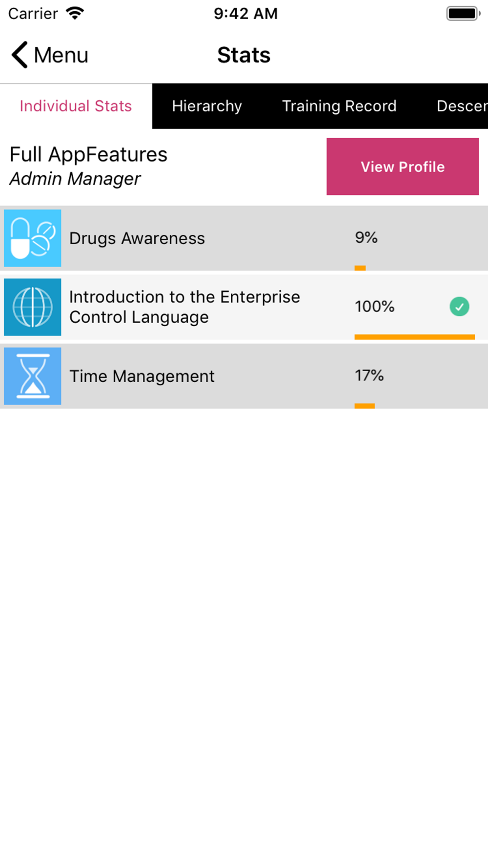Viewport: 488px width, 868px height.
Task: Tap the Full AppFeatures user name
Action: click(x=88, y=155)
